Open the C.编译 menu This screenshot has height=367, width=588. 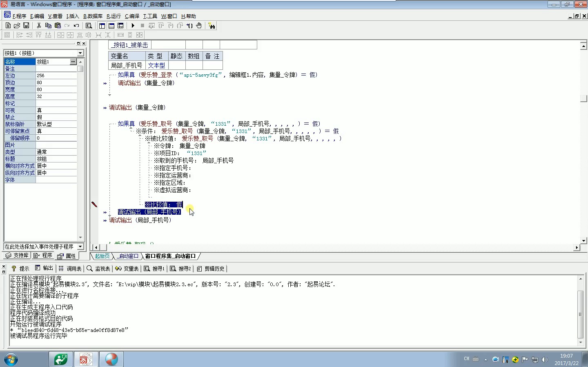(132, 16)
